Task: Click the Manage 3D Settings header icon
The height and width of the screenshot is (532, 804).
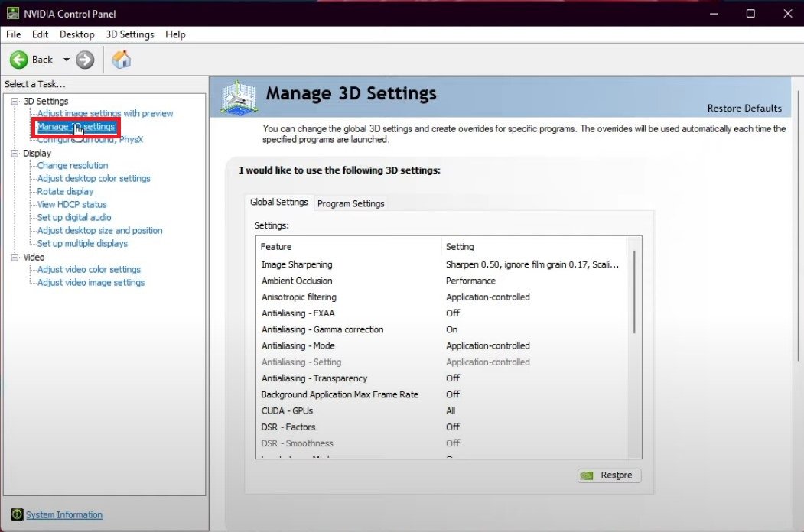Action: tap(238, 98)
